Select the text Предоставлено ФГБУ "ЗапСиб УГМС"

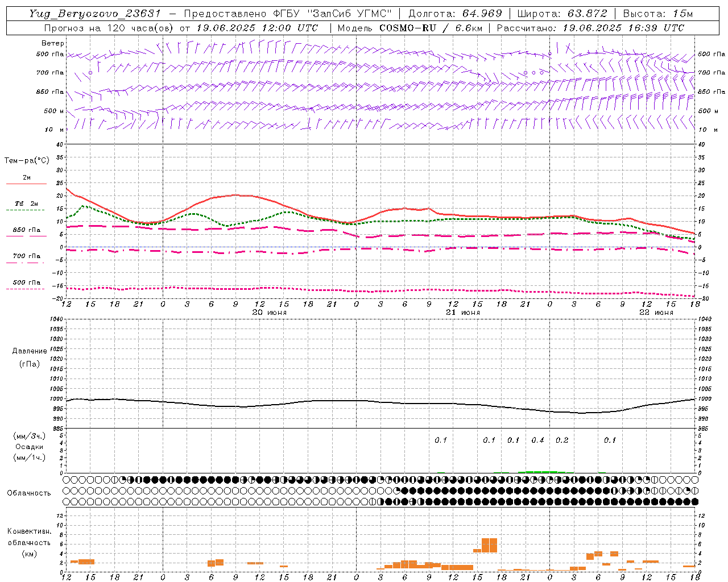pos(288,14)
